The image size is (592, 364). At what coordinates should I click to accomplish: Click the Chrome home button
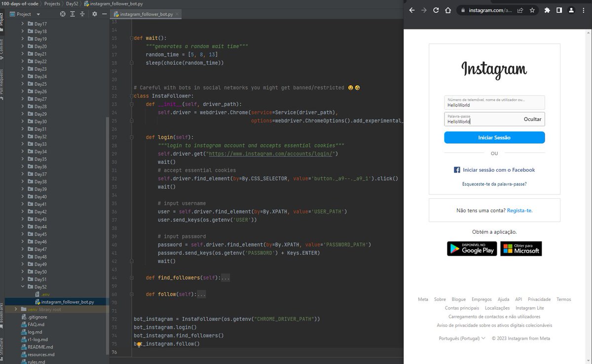pyautogui.click(x=448, y=10)
